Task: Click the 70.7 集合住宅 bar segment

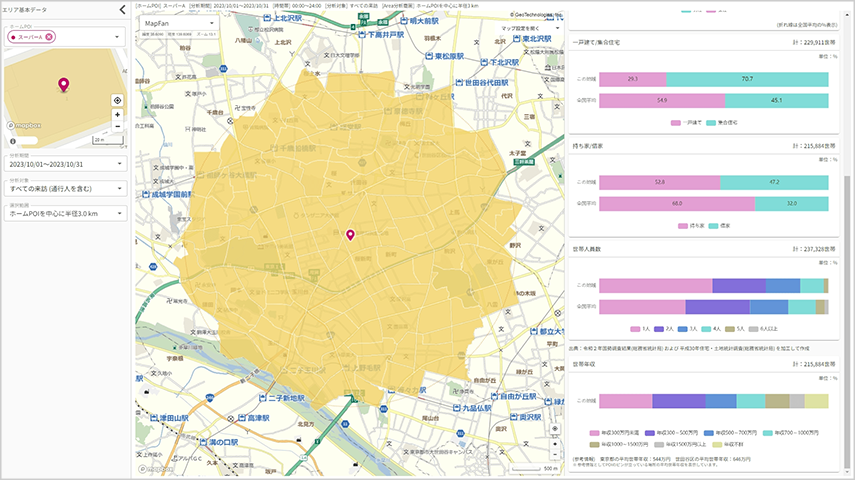Action: [x=747, y=78]
